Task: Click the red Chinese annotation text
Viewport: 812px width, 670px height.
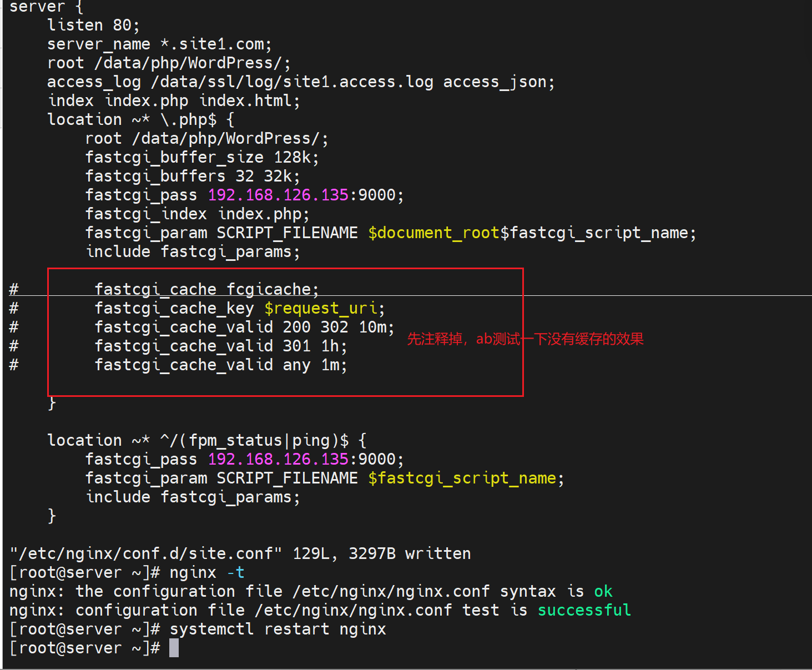Action: pos(525,339)
